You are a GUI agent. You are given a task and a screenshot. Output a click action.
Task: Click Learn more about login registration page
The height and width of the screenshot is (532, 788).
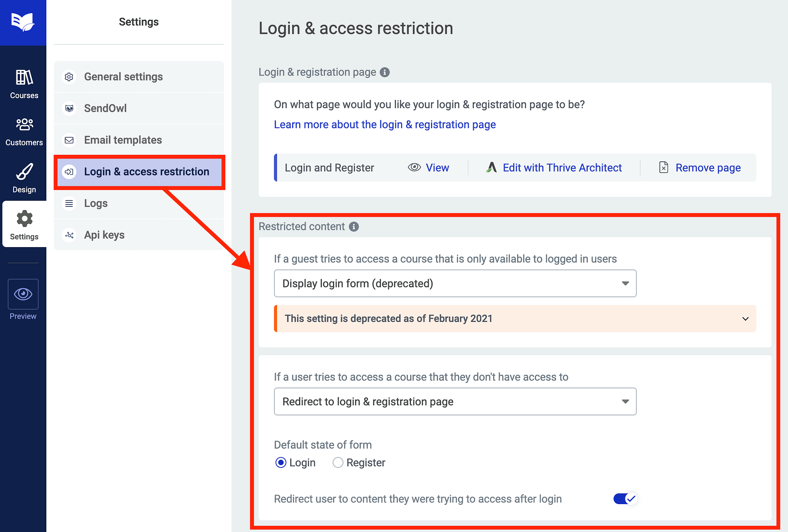(385, 124)
